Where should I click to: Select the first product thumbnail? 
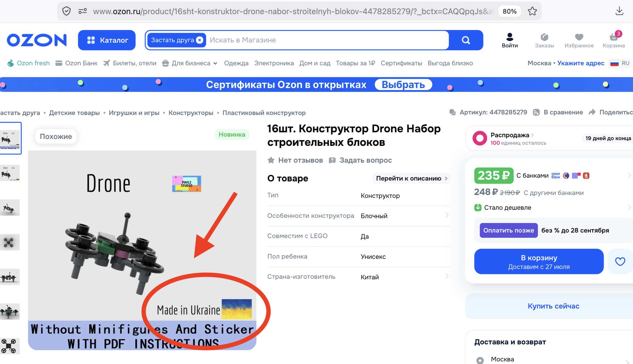pyautogui.click(x=11, y=138)
